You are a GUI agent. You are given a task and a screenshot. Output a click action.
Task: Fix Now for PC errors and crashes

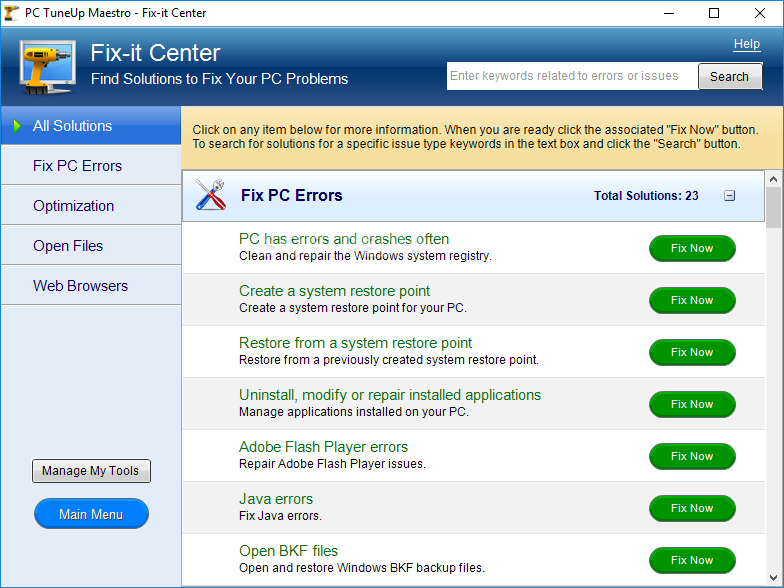(692, 248)
